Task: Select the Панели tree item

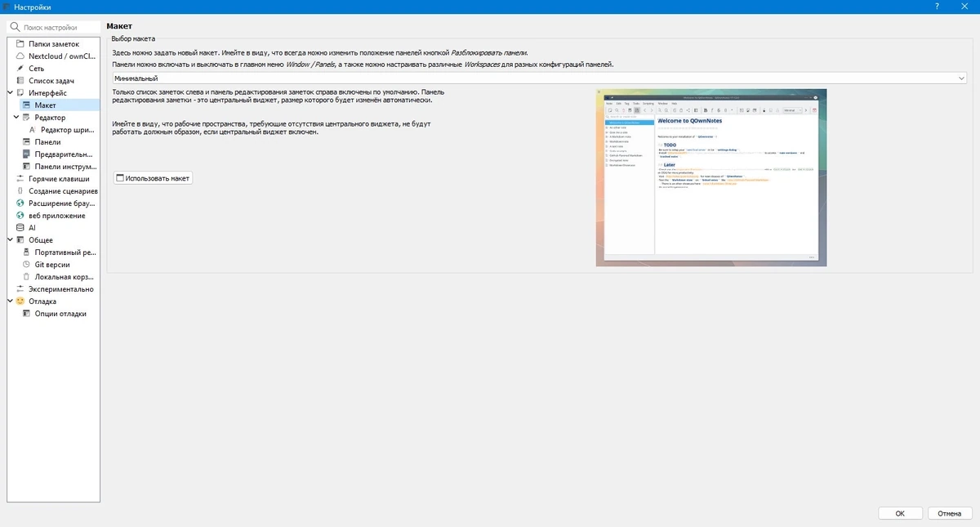Action: (x=47, y=141)
